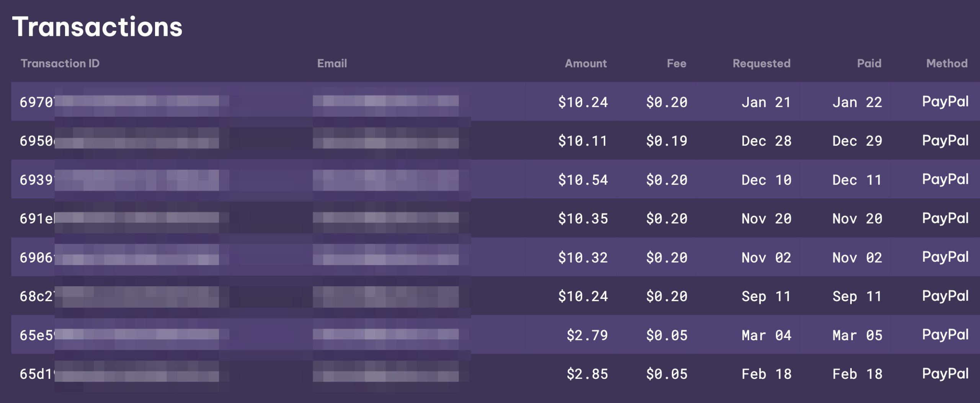Click the blurred email in the Jan 21 row
Viewport: 980px width, 403px height.
pyautogui.click(x=385, y=102)
